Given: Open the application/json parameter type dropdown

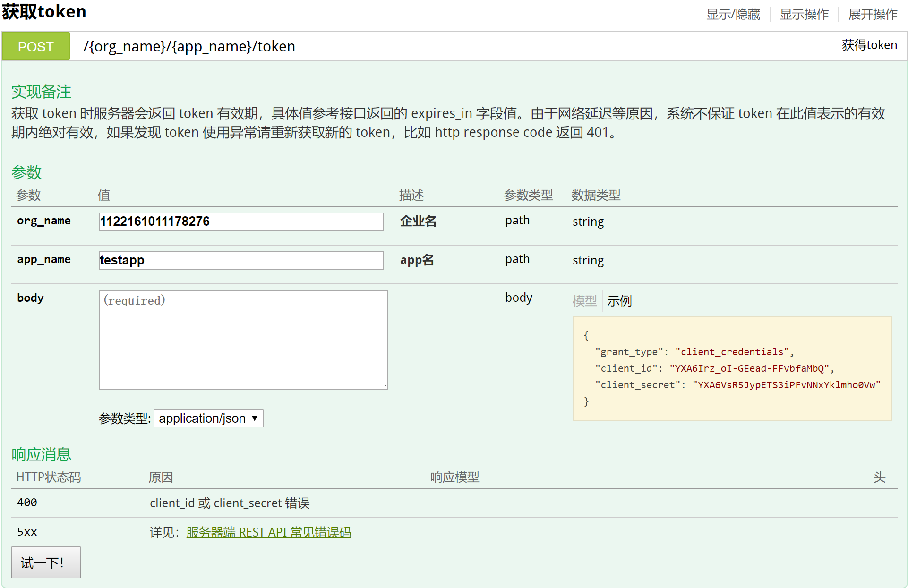Looking at the screenshot, I should 208,418.
